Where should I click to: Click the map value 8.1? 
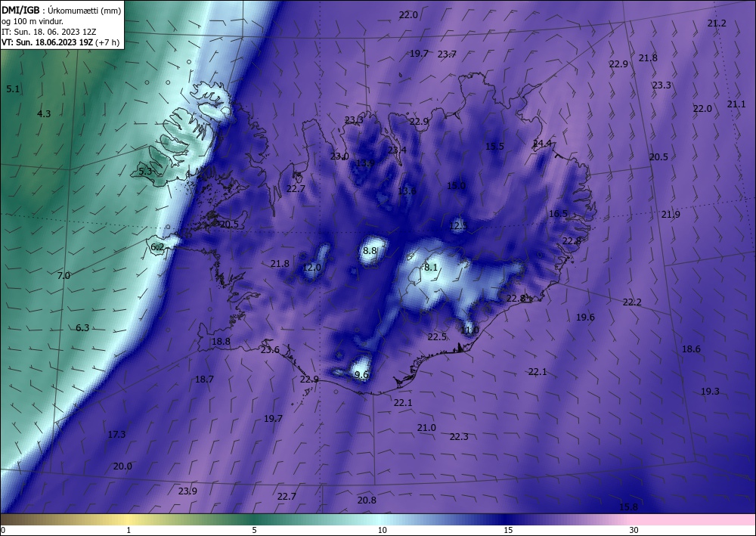point(431,267)
